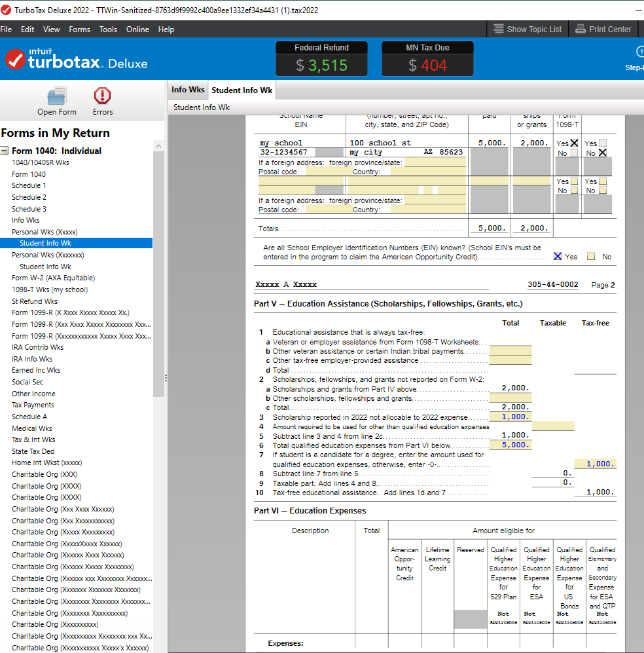Viewport: 644px width, 653px height.
Task: Click the EIN field 32-1234567
Action: pos(287,153)
